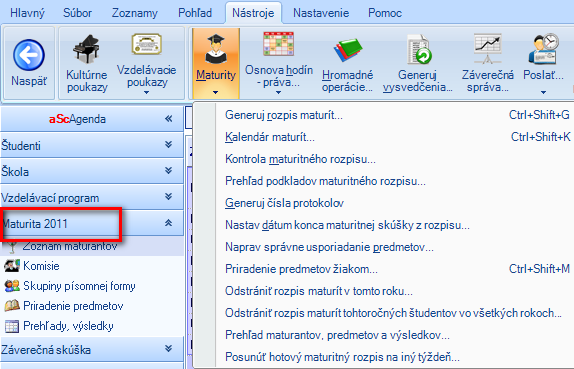Click the Maturity graduate icon

point(216,48)
